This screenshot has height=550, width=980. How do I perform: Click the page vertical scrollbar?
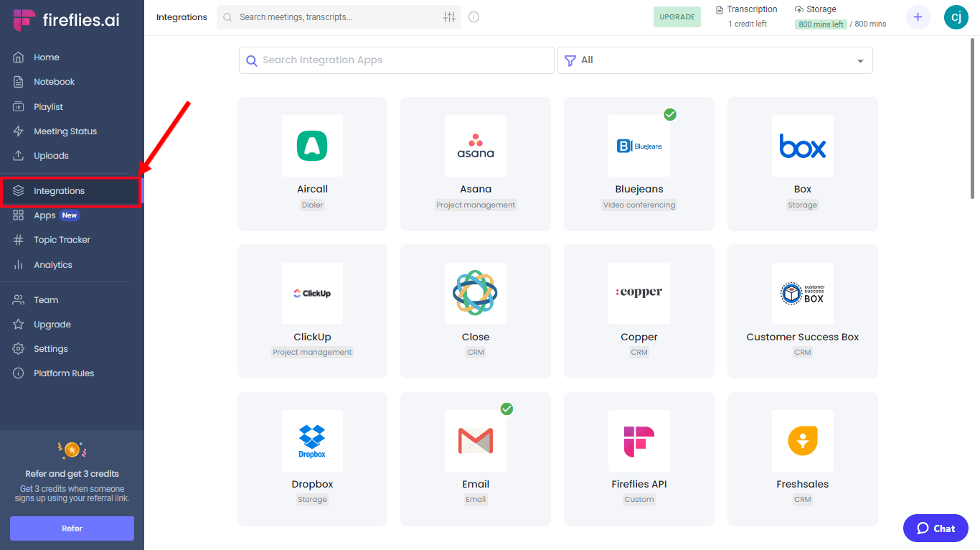point(972,118)
